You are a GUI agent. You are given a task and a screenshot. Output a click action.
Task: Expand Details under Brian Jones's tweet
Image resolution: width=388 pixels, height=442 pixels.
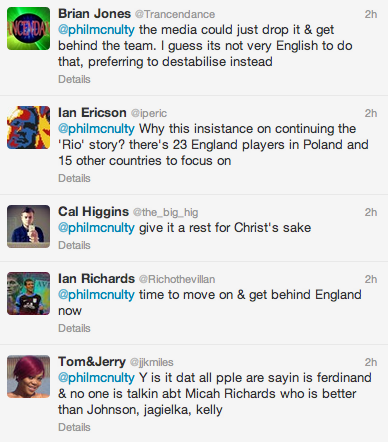(x=74, y=79)
